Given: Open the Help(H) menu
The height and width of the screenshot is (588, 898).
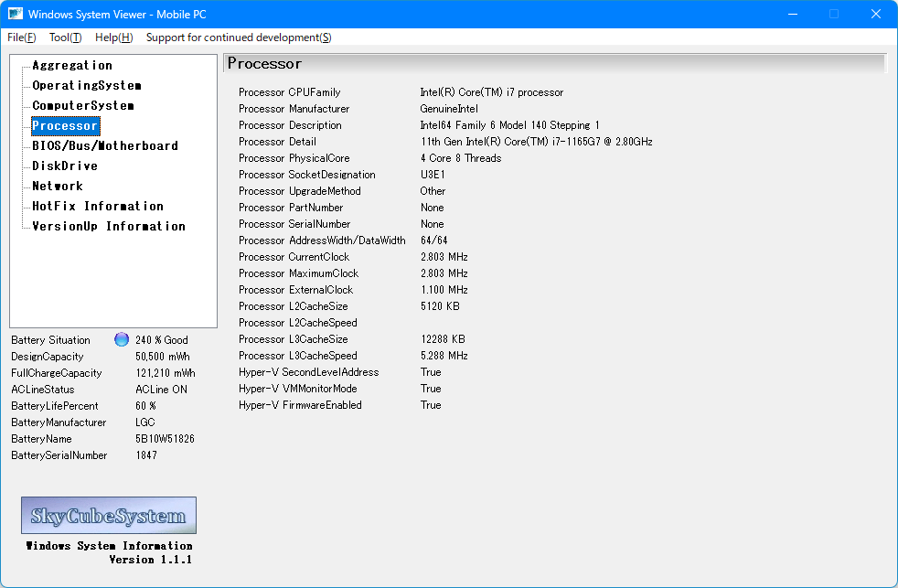Looking at the screenshot, I should 113,37.
